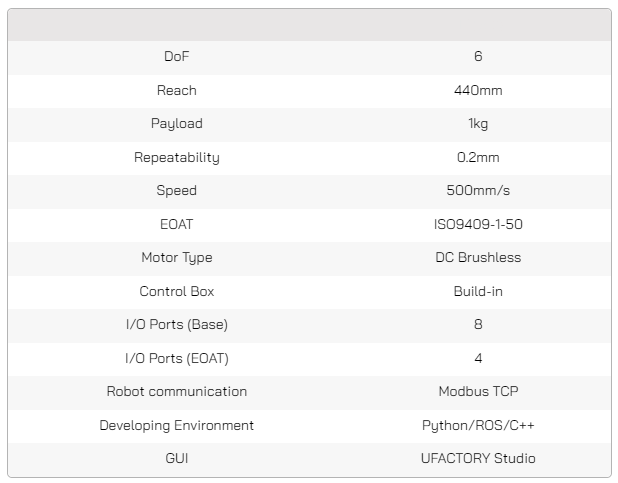Click the Control Box label
The height and width of the screenshot is (483, 618).
(176, 291)
